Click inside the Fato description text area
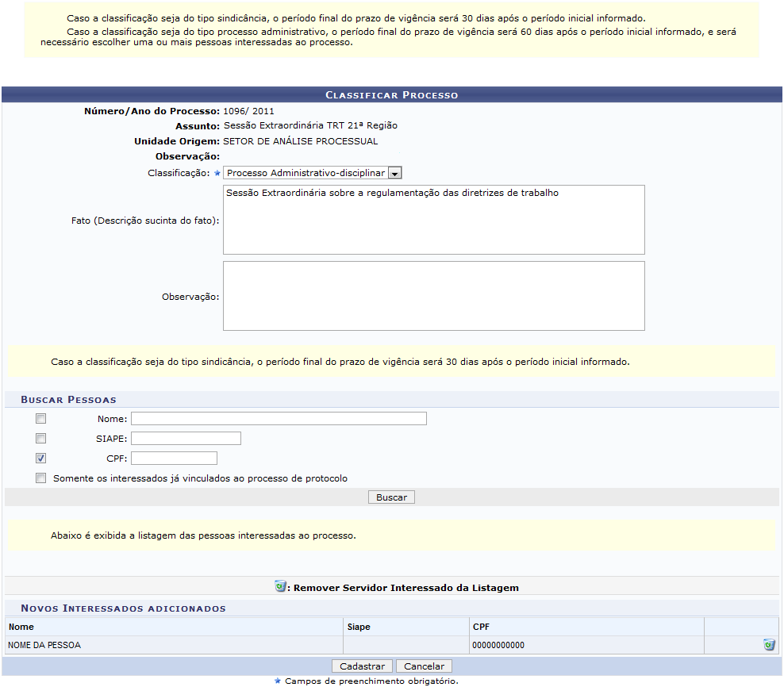 433,220
